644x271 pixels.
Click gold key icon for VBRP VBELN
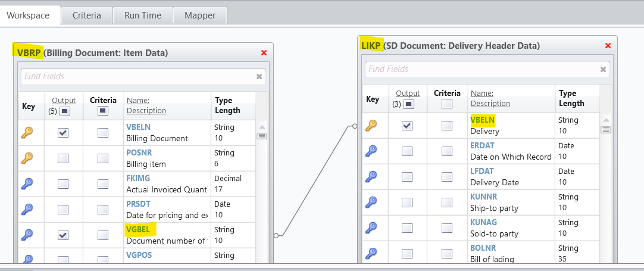coord(27,132)
